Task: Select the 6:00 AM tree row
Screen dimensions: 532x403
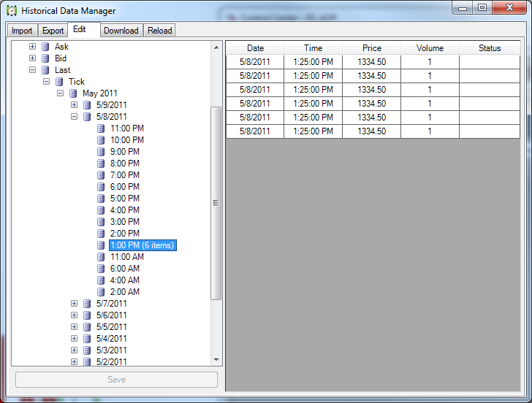Action: click(x=125, y=269)
